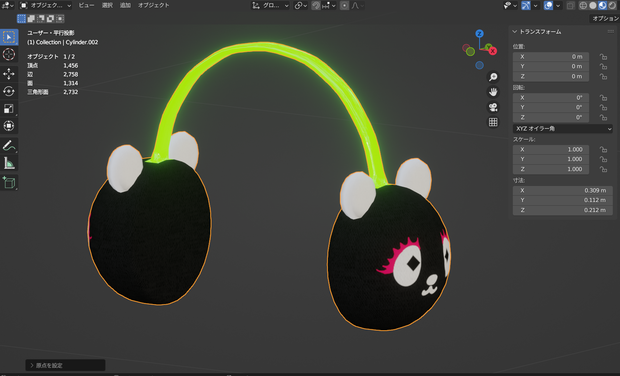The width and height of the screenshot is (620, 376).
Task: Open the object mode dropdown
Action: 45,5
